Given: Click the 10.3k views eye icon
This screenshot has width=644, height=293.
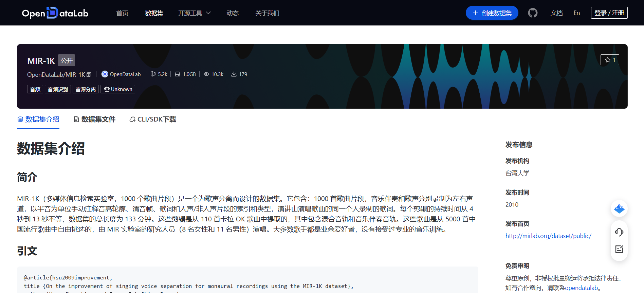Looking at the screenshot, I should pyautogui.click(x=206, y=74).
